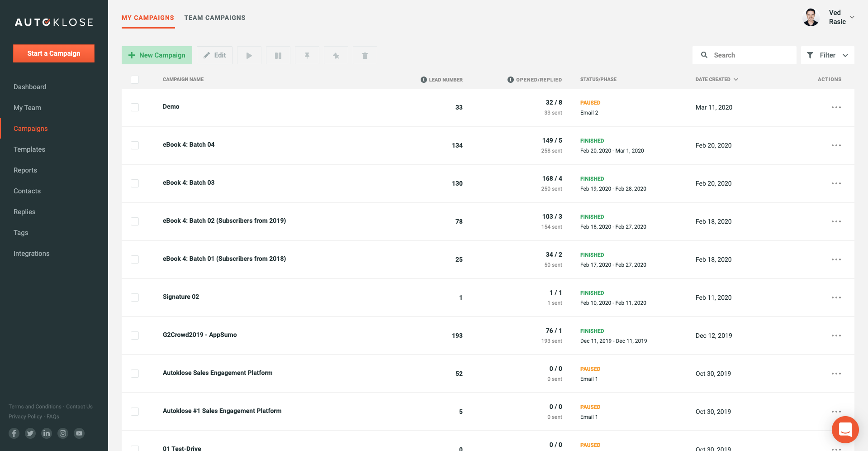Image resolution: width=868 pixels, height=451 pixels.
Task: Open Privacy Policy footer link
Action: pos(25,417)
